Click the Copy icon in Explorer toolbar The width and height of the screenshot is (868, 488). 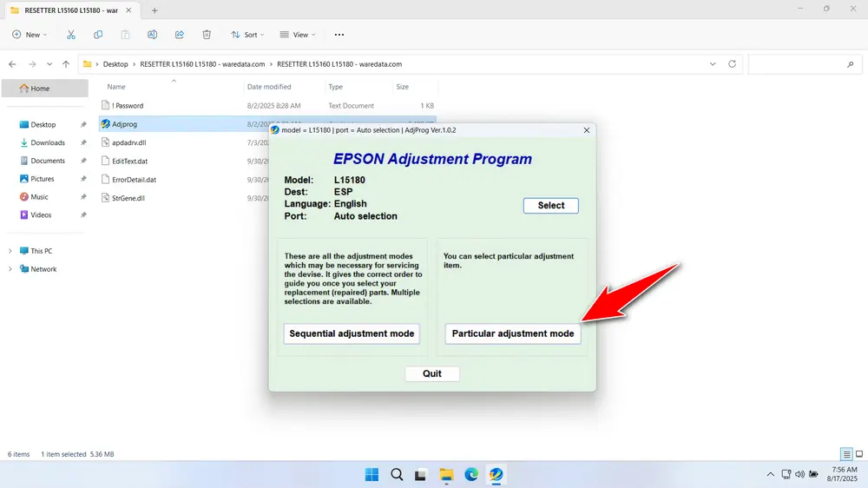(x=98, y=35)
